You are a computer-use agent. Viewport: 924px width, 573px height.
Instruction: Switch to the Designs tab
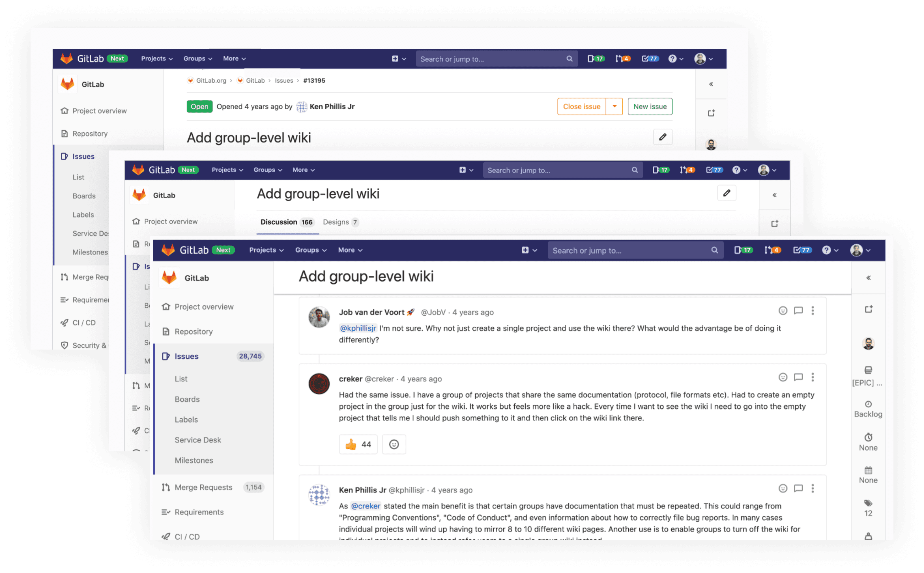click(x=340, y=222)
